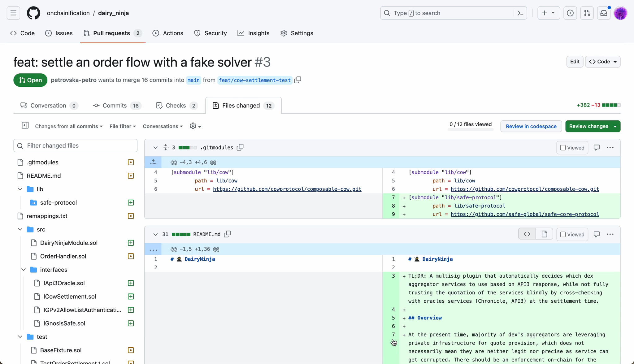The height and width of the screenshot is (364, 634).
Task: Expand all lines in .gitmodules
Action: pyautogui.click(x=166, y=147)
